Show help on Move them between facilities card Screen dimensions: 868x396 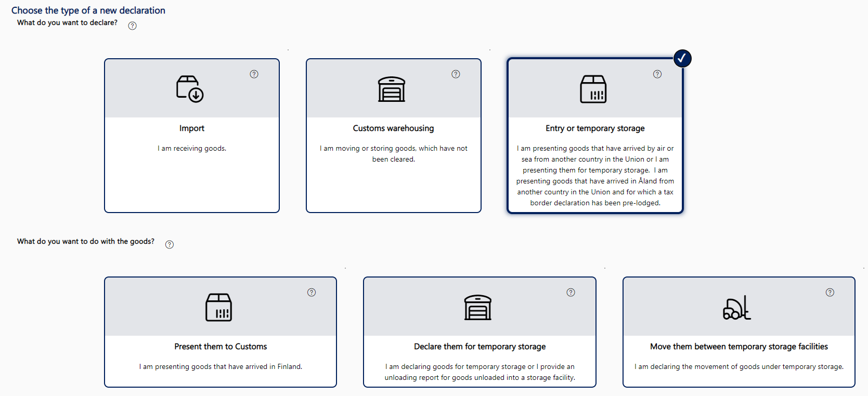click(830, 293)
